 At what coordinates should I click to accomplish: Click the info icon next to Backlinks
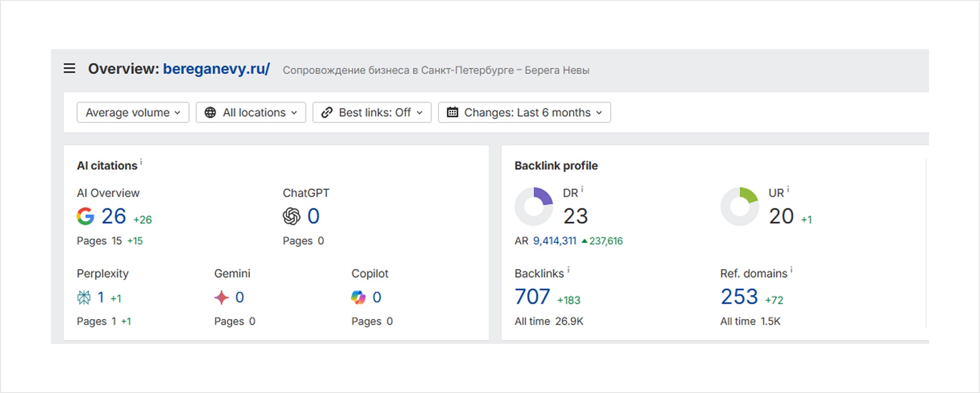tap(568, 269)
